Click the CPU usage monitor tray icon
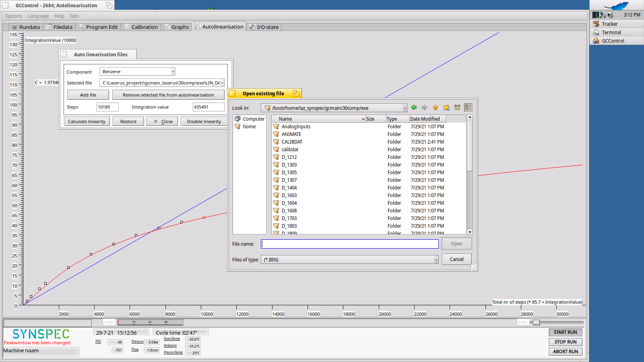Image resolution: width=644 pixels, height=362 pixels. click(595, 15)
